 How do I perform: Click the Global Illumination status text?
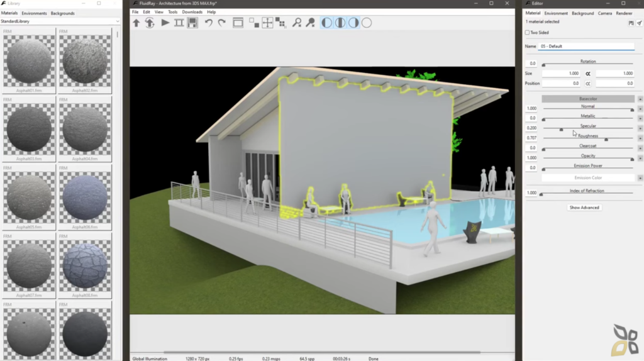[x=150, y=358]
